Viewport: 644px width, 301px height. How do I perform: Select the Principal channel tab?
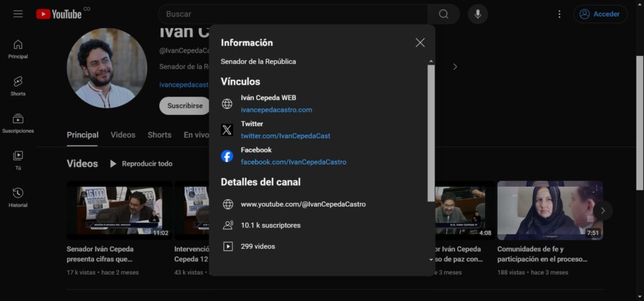82,134
